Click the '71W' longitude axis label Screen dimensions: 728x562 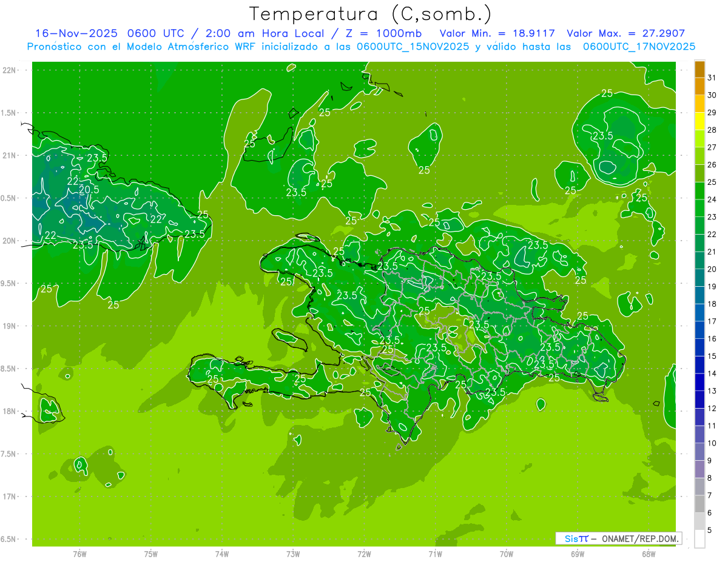click(435, 554)
